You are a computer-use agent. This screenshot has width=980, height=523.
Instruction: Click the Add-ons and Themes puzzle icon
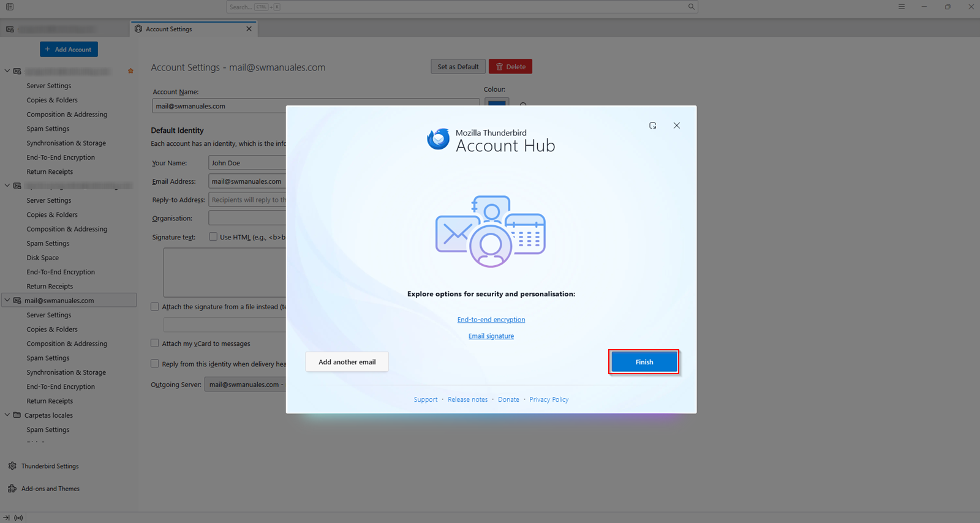click(12, 489)
